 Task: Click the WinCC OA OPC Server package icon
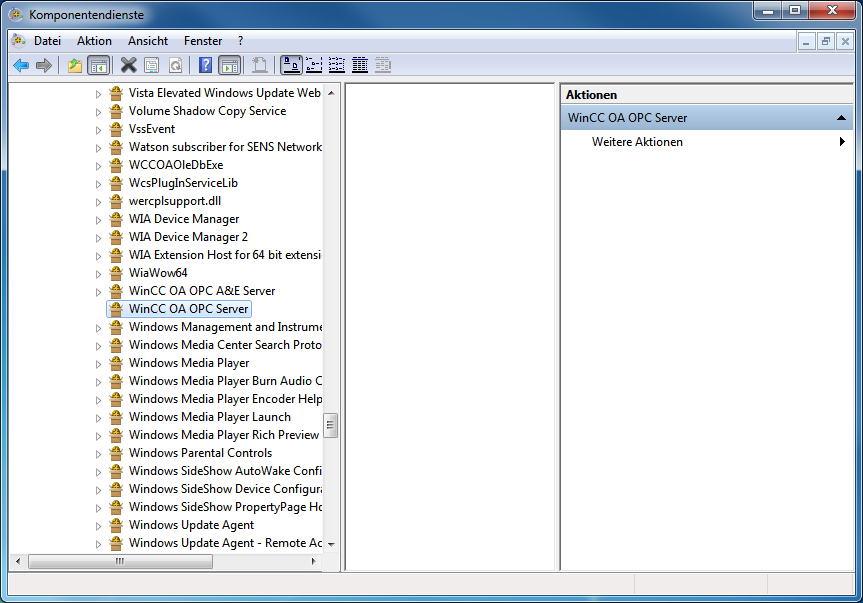116,309
